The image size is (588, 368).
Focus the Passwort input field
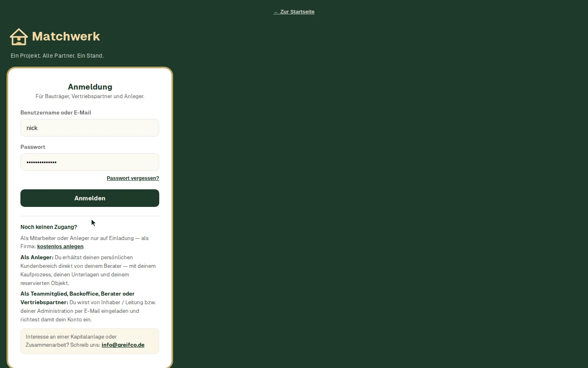(x=90, y=162)
